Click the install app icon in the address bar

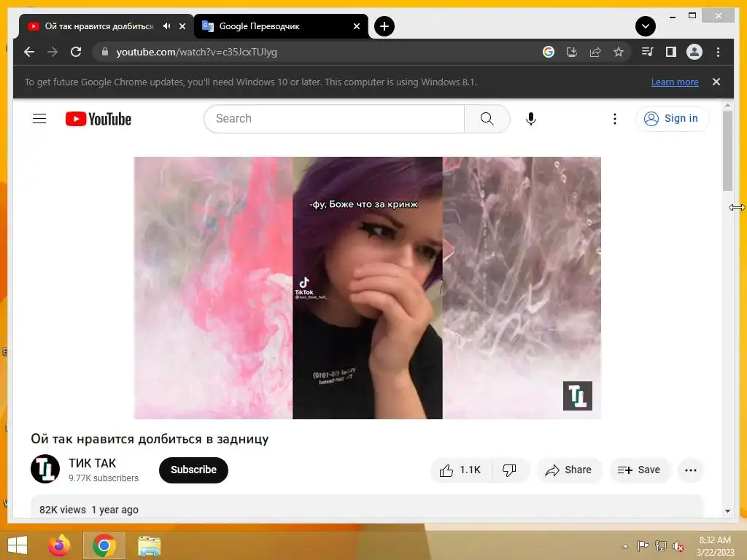[572, 52]
